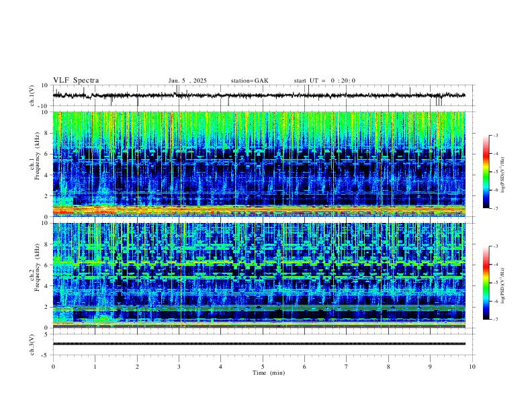Click the ch.1 PSD color scale bar
The height and width of the screenshot is (411, 532).
(x=486, y=172)
